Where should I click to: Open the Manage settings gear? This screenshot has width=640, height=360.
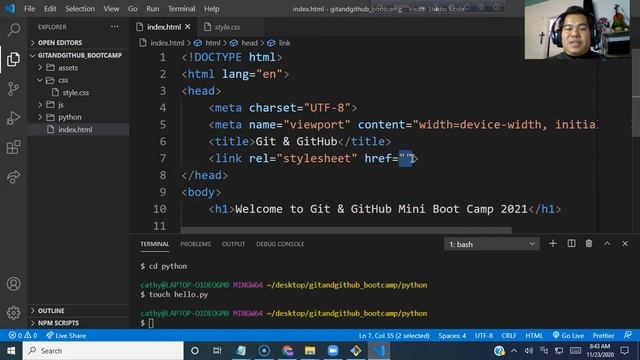pyautogui.click(x=13, y=313)
